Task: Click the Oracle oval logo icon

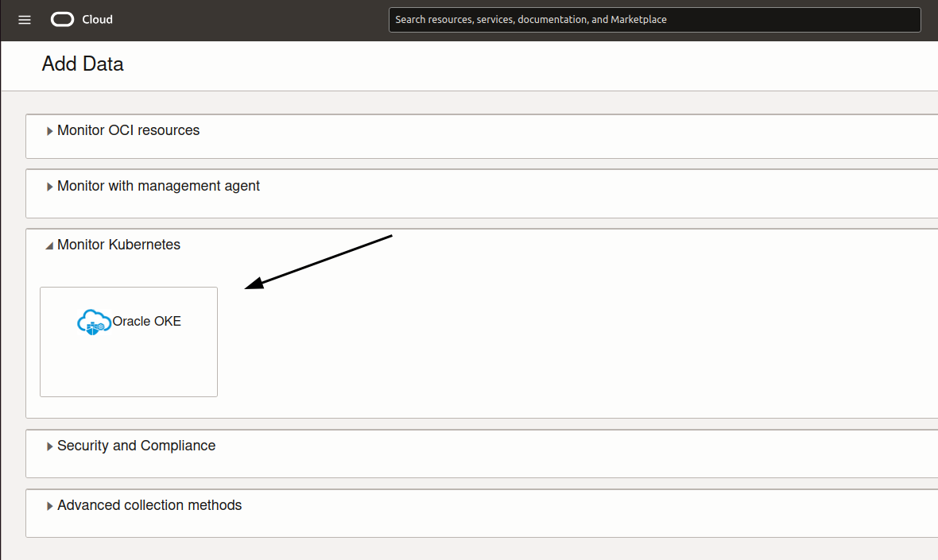Action: point(62,20)
